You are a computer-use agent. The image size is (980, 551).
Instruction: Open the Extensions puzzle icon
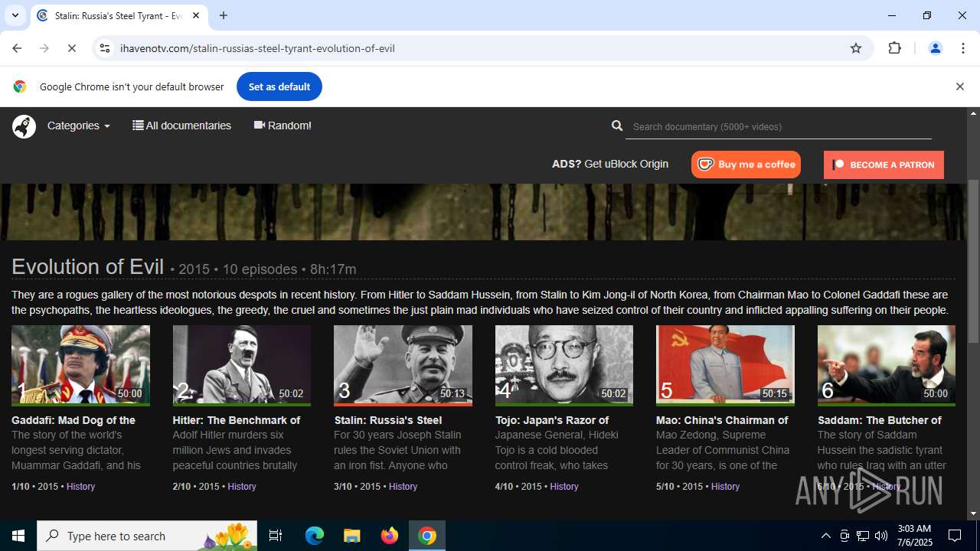(894, 48)
